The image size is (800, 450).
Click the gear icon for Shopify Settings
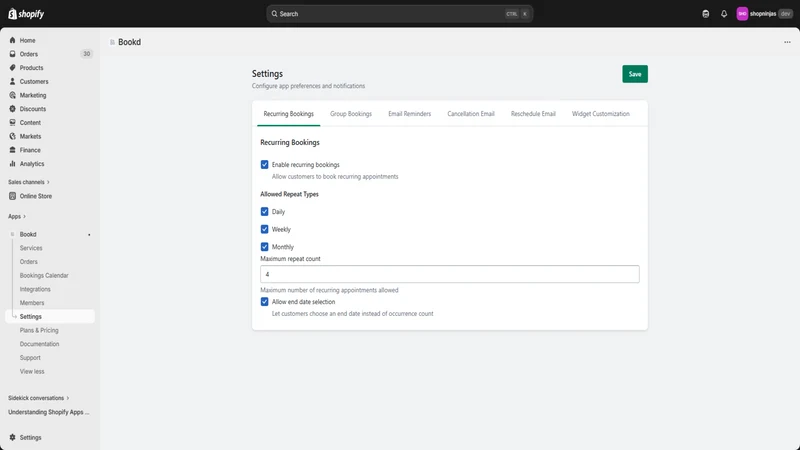12,438
